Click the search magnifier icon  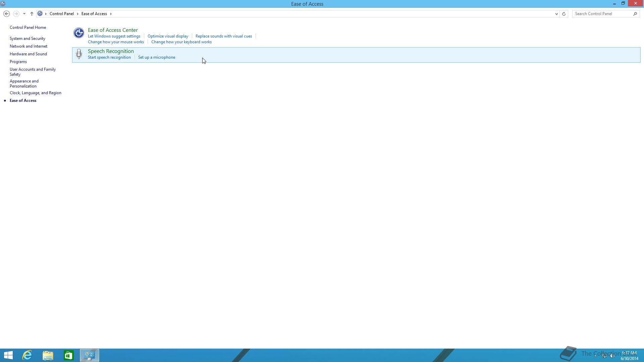(635, 14)
